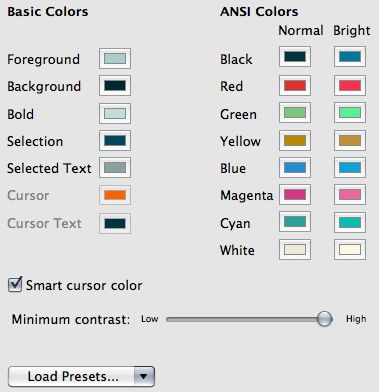The width and height of the screenshot is (379, 392).
Task: Open the Bold color swatch
Action: click(x=115, y=113)
